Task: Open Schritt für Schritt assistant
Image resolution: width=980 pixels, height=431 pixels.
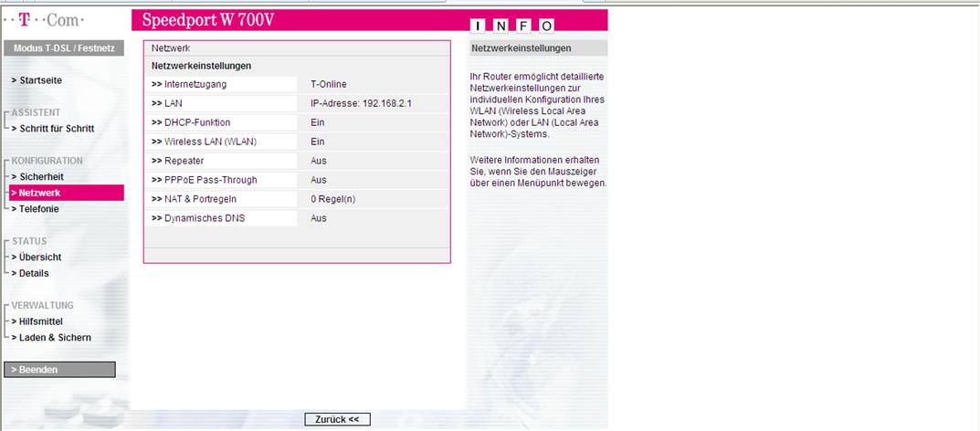Action: coord(52,129)
